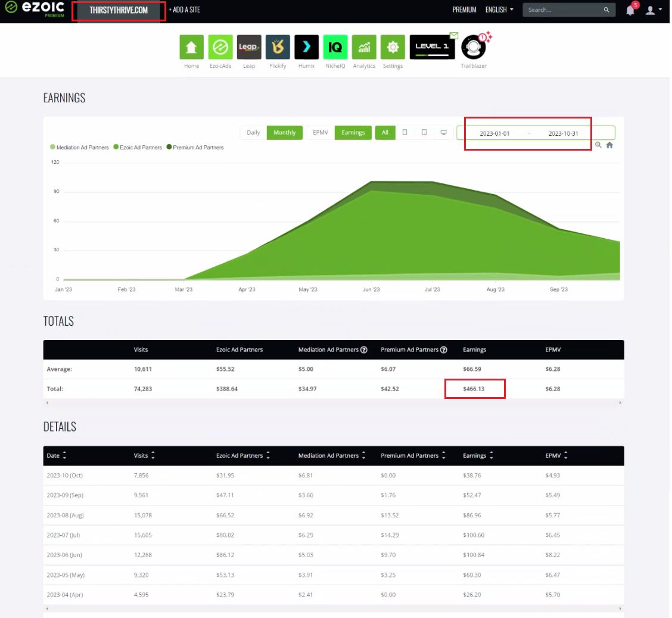Show Earnings in the chart
672x618 pixels.
pos(353,133)
